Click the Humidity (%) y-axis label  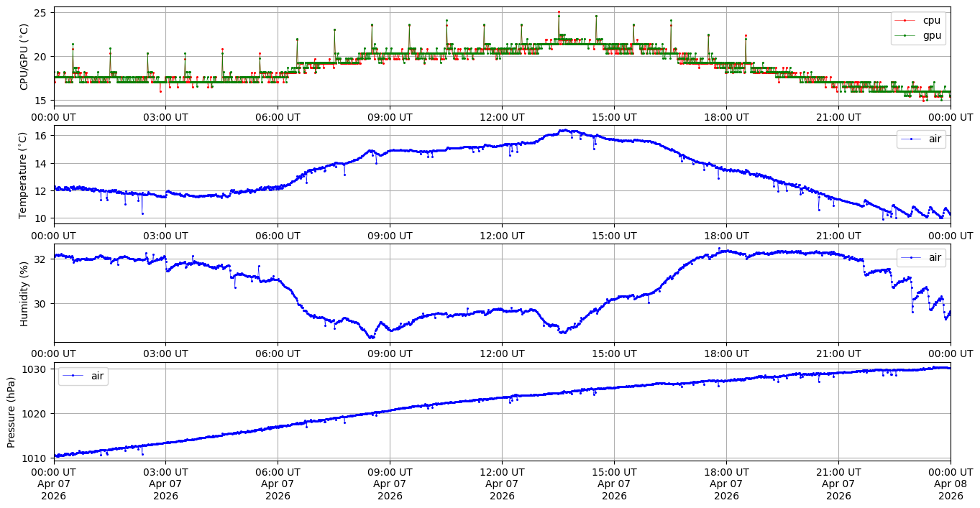click(24, 293)
